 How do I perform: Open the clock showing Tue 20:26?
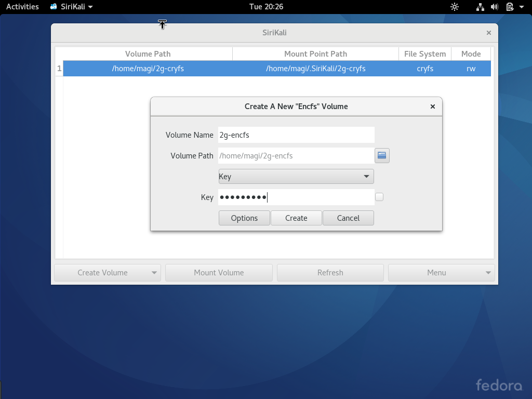tap(266, 7)
